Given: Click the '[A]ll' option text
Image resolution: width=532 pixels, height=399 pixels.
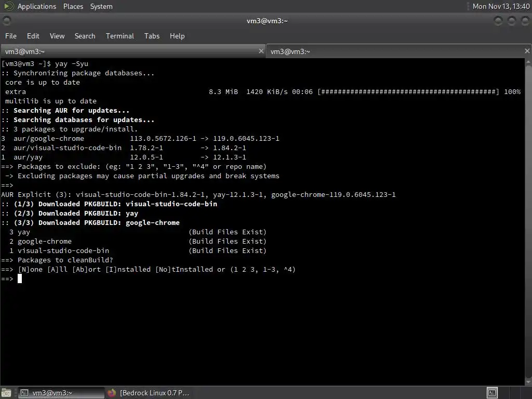Looking at the screenshot, I should pos(57,270).
